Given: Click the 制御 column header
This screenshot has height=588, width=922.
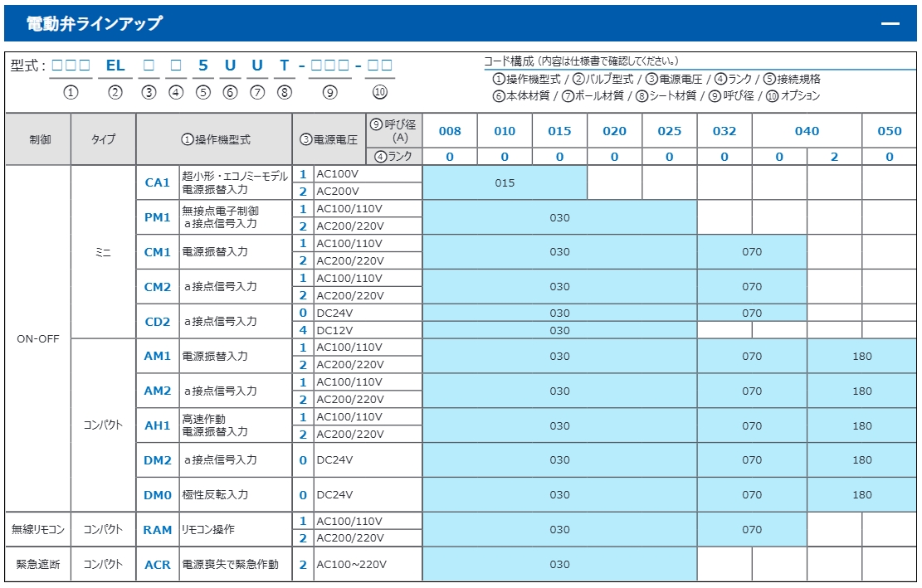Looking at the screenshot, I should (x=38, y=139).
